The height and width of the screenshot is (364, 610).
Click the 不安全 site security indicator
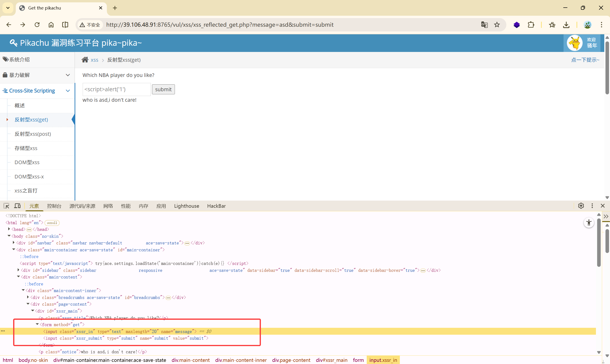point(90,25)
